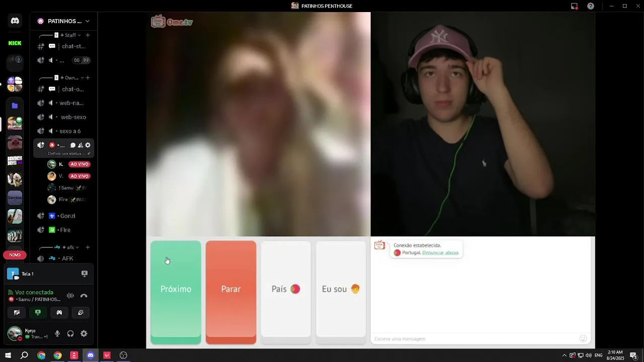Screen dimensions: 644x362
Task: Open Windows notification center icon
Action: point(634,355)
